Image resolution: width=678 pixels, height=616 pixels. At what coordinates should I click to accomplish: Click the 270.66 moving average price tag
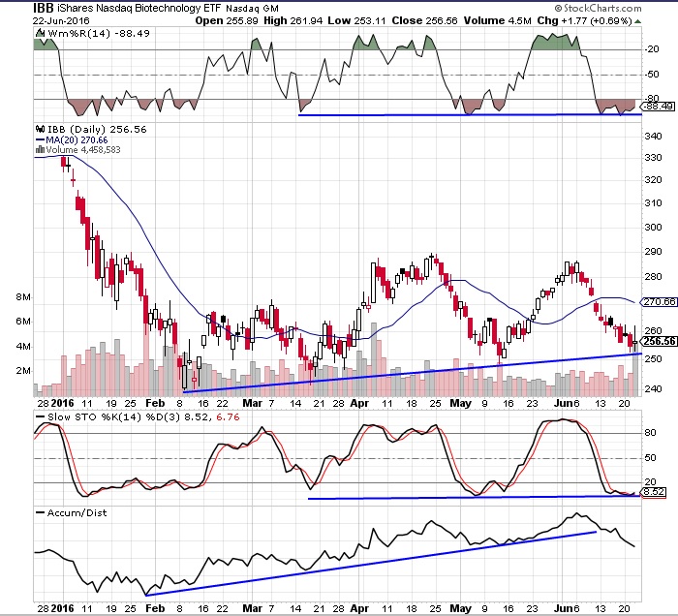pyautogui.click(x=659, y=302)
